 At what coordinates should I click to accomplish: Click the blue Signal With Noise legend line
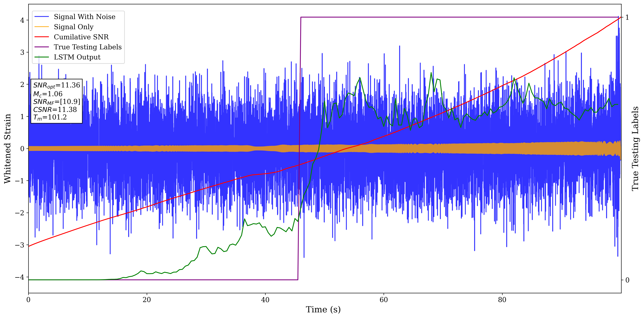click(42, 17)
